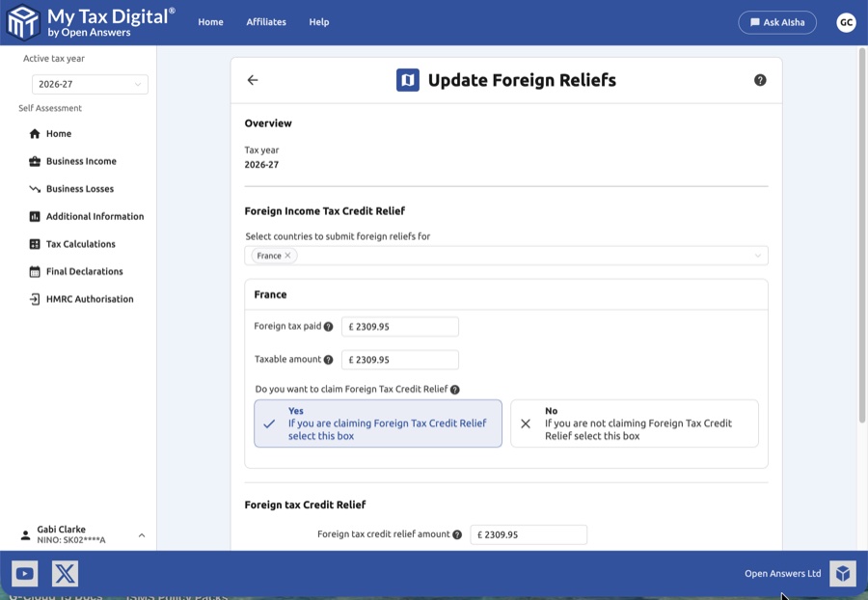
Task: Go back using the arrow above Overview
Action: (x=253, y=79)
